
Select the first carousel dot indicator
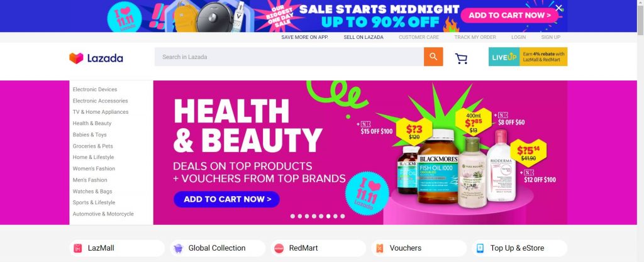click(292, 216)
